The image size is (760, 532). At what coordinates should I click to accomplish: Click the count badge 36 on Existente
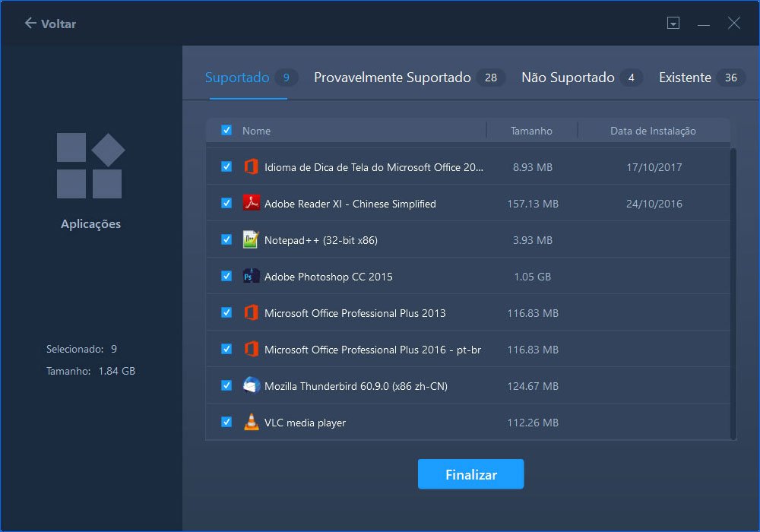[731, 78]
